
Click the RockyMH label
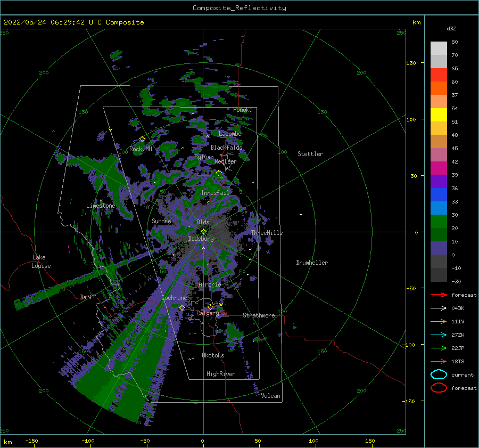[x=141, y=149]
